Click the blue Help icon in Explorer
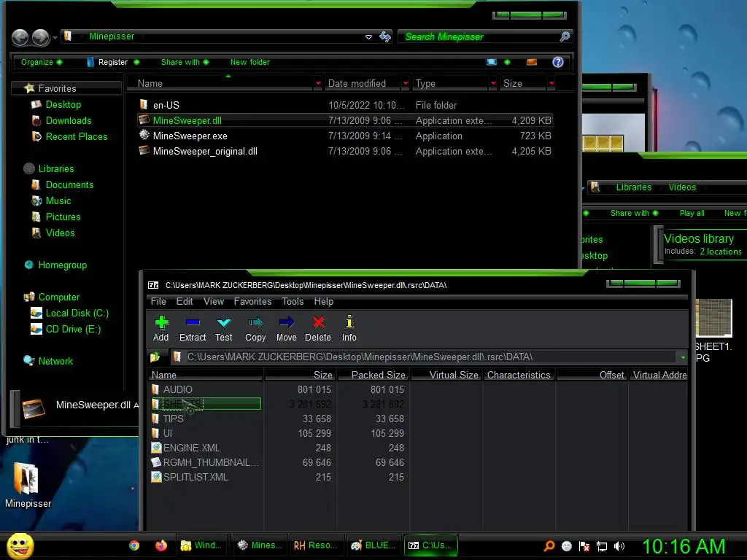The image size is (747, 560). (x=558, y=62)
